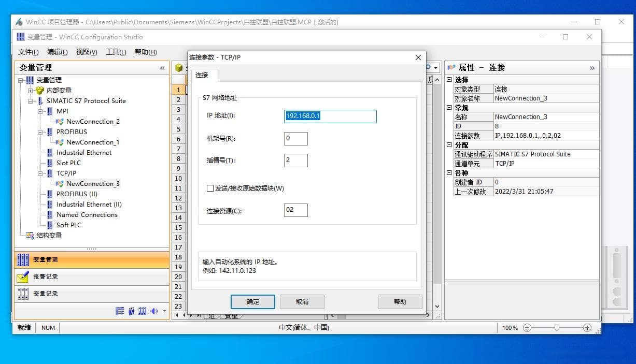
Task: Collapse the 分配 property group
Action: coord(449,145)
